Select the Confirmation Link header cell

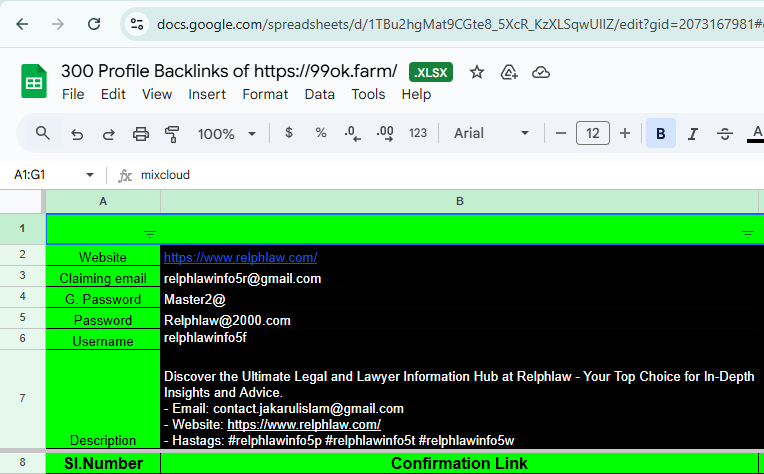pyautogui.click(x=459, y=463)
